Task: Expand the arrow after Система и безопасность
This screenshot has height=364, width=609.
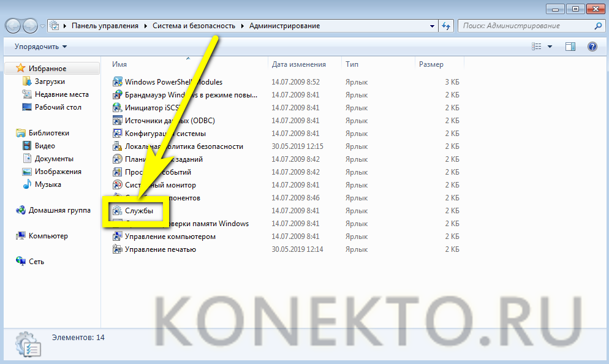Action: (243, 26)
